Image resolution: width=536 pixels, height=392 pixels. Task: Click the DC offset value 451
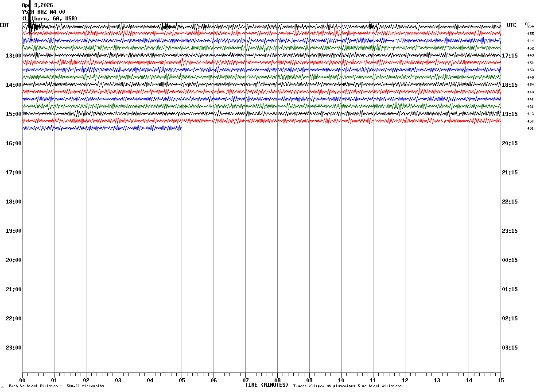click(x=530, y=128)
